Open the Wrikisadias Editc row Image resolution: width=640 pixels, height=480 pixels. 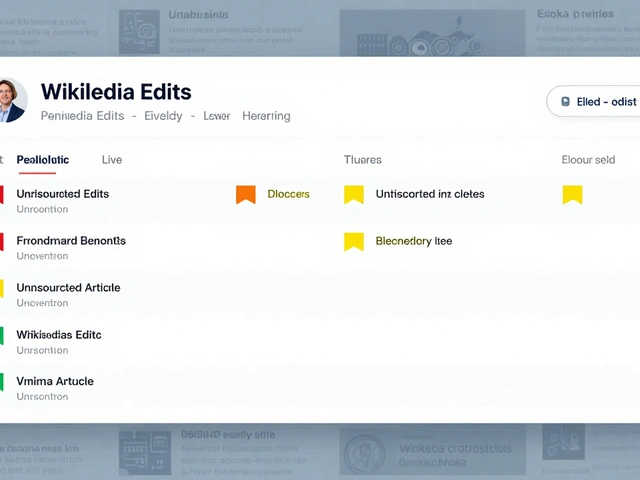59,335
